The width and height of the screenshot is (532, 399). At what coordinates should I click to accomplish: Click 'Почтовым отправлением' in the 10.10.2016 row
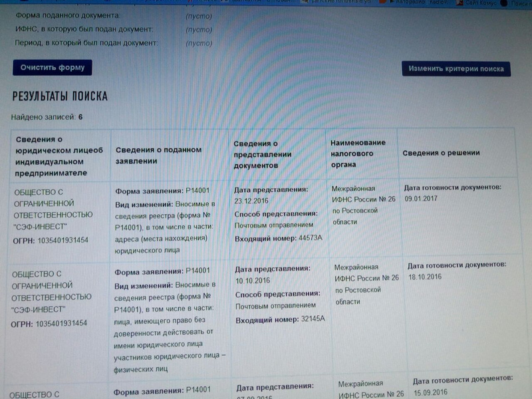pos(275,306)
